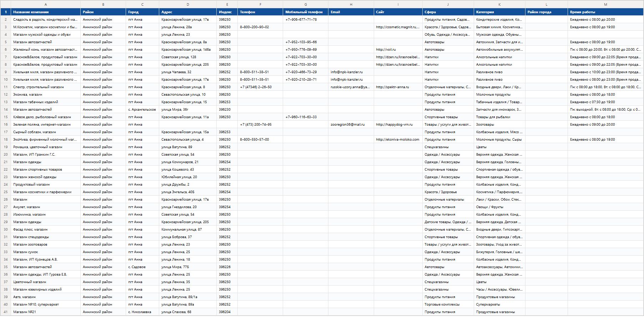Click the 'Овощи / Фрукты' category cell
The width and height of the screenshot is (644, 322).
point(499,207)
